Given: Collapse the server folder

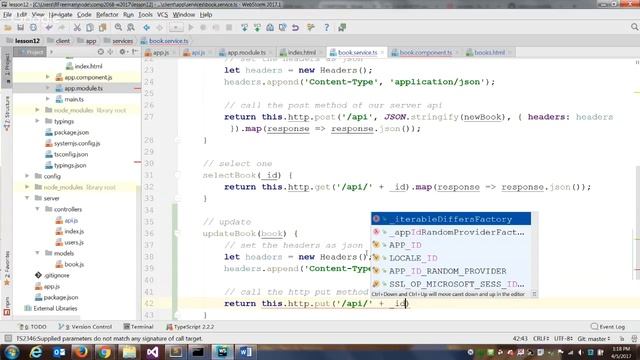Looking at the screenshot, I should [x=27, y=198].
